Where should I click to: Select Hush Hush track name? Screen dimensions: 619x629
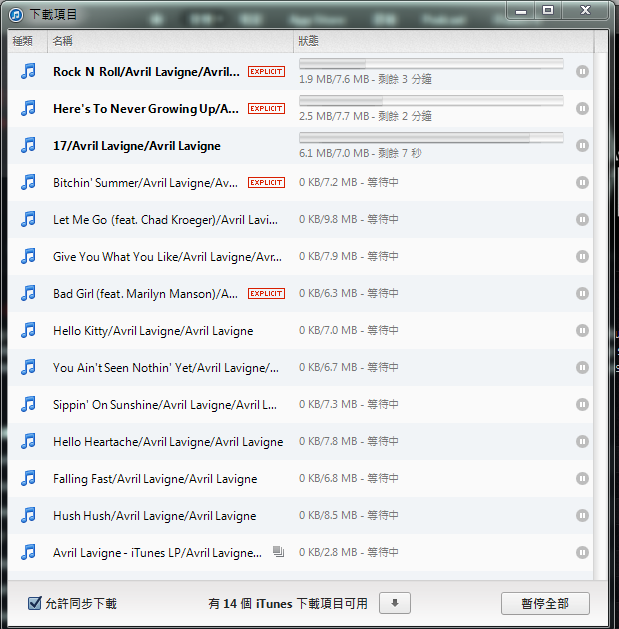coord(154,515)
